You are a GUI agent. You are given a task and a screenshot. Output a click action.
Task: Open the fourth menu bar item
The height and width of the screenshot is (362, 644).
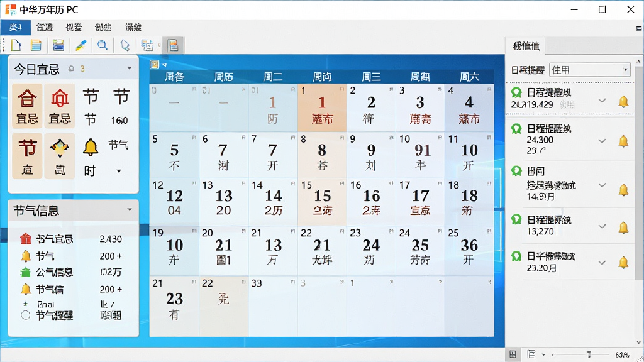(103, 27)
